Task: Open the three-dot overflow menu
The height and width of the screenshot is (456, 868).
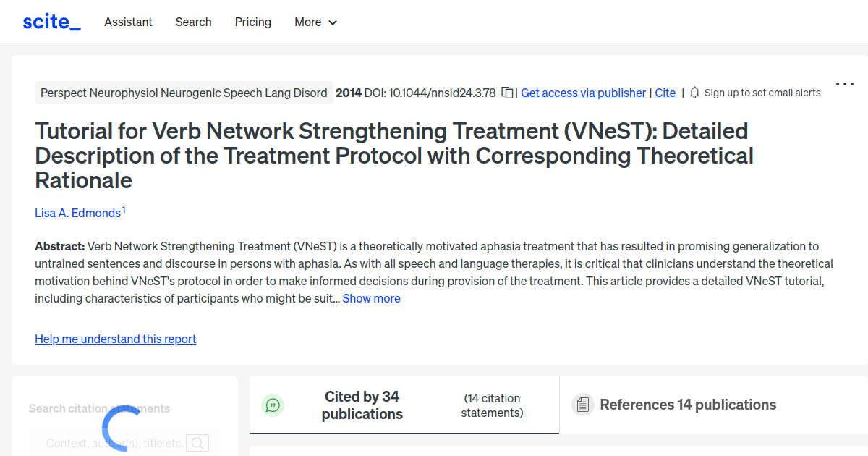Action: 844,84
